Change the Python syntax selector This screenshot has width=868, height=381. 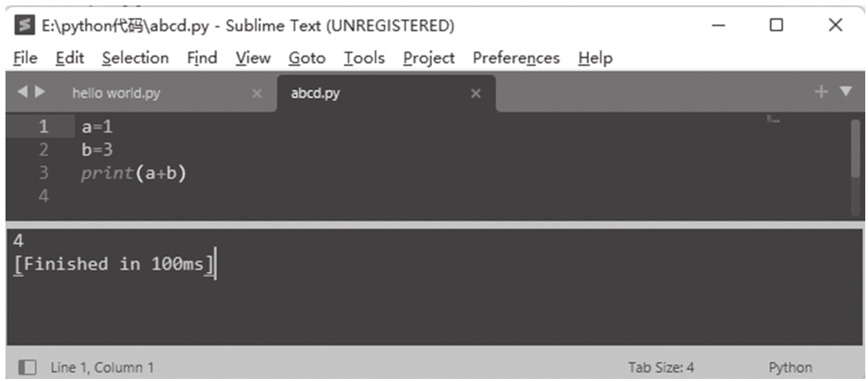pos(790,367)
